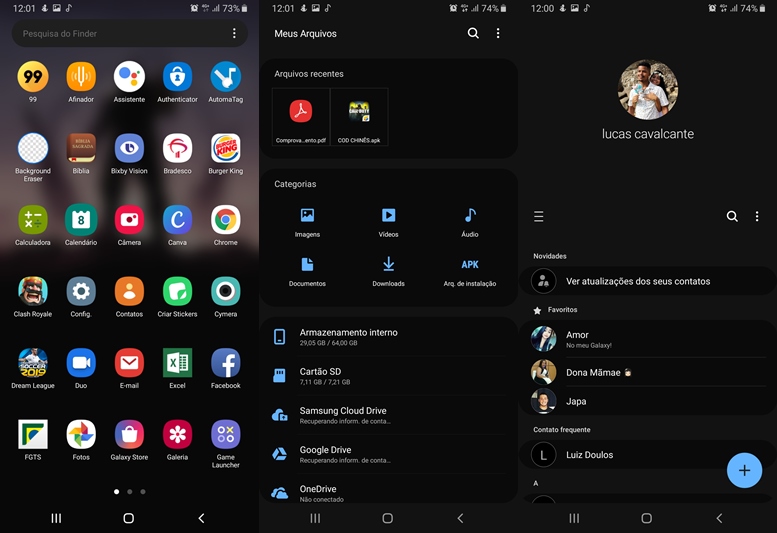This screenshot has height=533, width=777.
Task: Open the Cymera app
Action: pos(225,291)
